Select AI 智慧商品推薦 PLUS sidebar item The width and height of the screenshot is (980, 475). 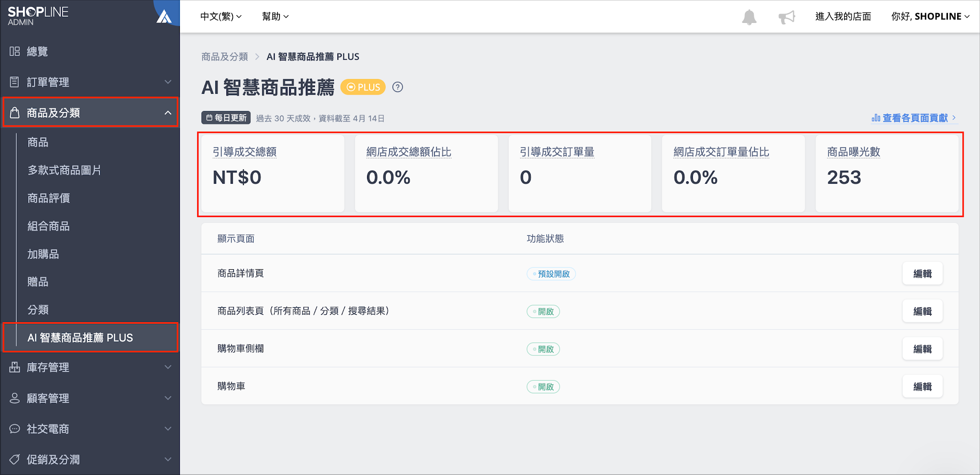(91, 338)
